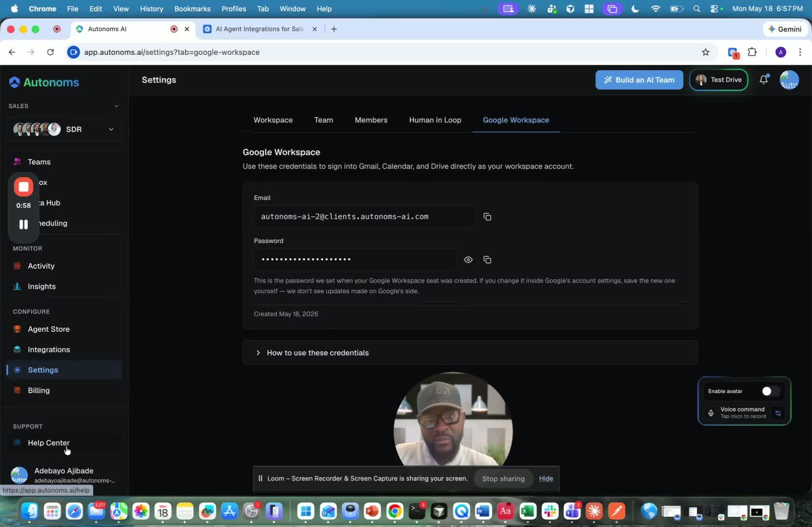Open Gemini in the Chrome tab bar
The width and height of the screenshot is (812, 527).
[784, 29]
